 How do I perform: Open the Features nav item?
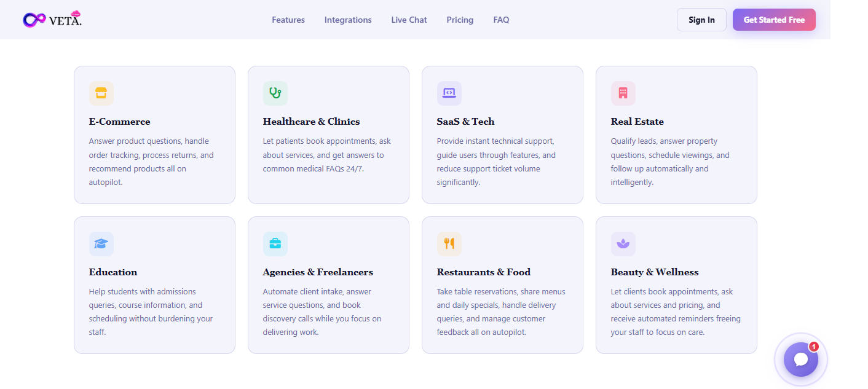pyautogui.click(x=288, y=20)
